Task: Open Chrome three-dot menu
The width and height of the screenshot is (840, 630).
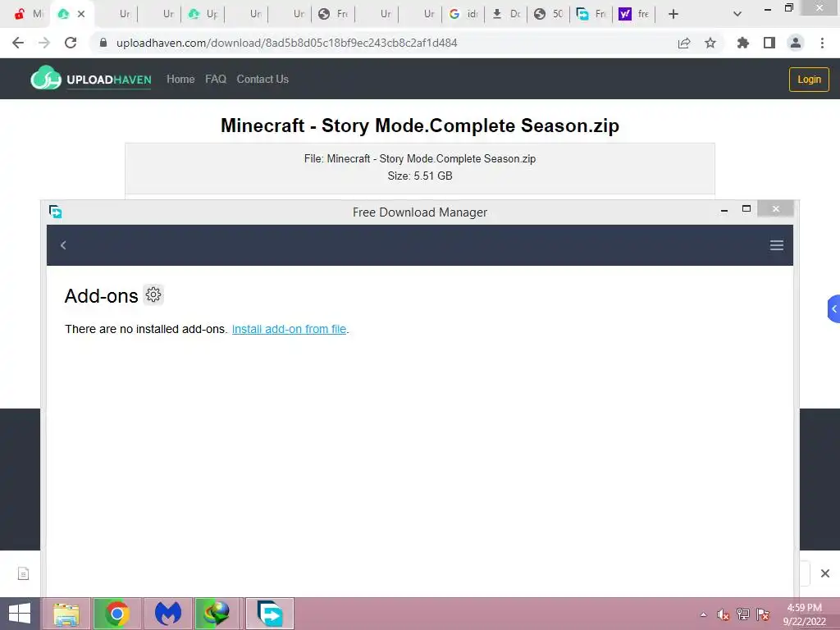Action: click(822, 43)
